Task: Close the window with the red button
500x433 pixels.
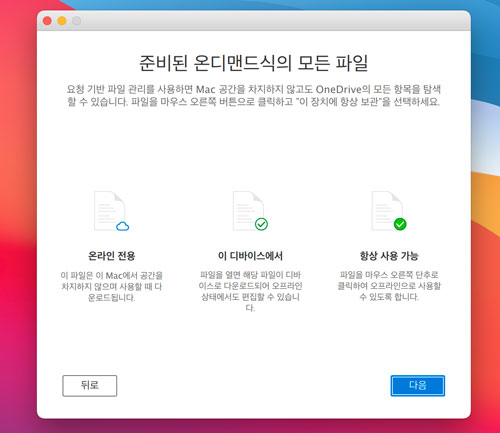Action: (47, 21)
